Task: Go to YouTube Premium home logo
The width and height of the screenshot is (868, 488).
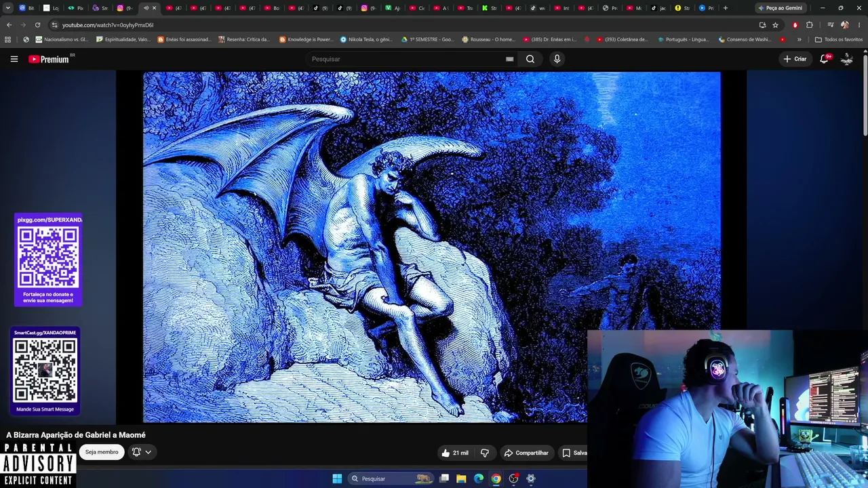Action: 50,59
